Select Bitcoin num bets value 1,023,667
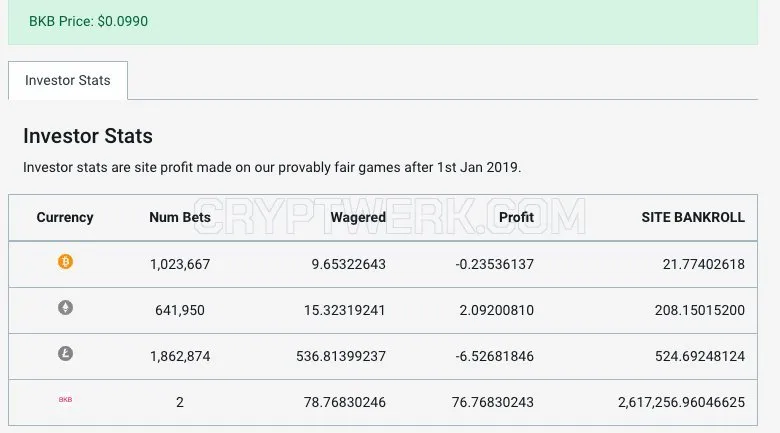This screenshot has width=780, height=433. pyautogui.click(x=180, y=264)
